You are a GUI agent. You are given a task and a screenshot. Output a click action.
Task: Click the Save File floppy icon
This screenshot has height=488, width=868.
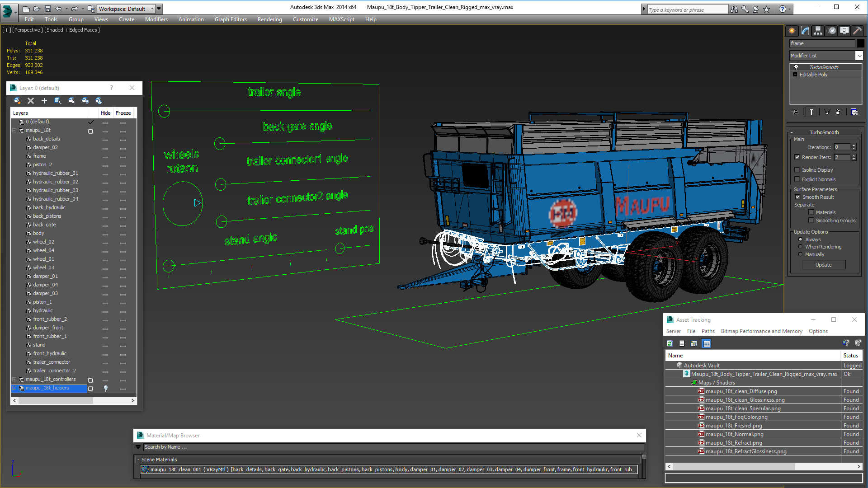coord(47,9)
